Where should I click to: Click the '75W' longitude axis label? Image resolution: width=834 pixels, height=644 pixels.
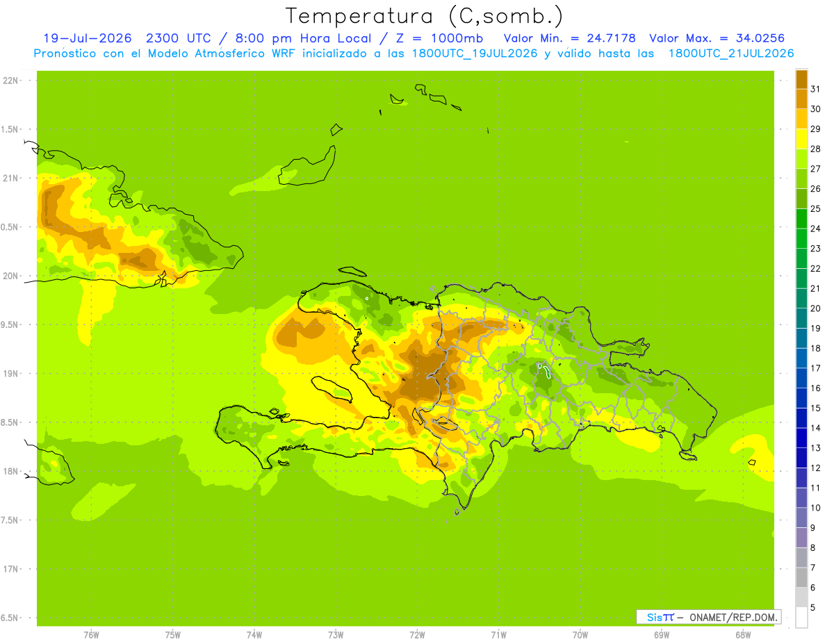point(172,635)
